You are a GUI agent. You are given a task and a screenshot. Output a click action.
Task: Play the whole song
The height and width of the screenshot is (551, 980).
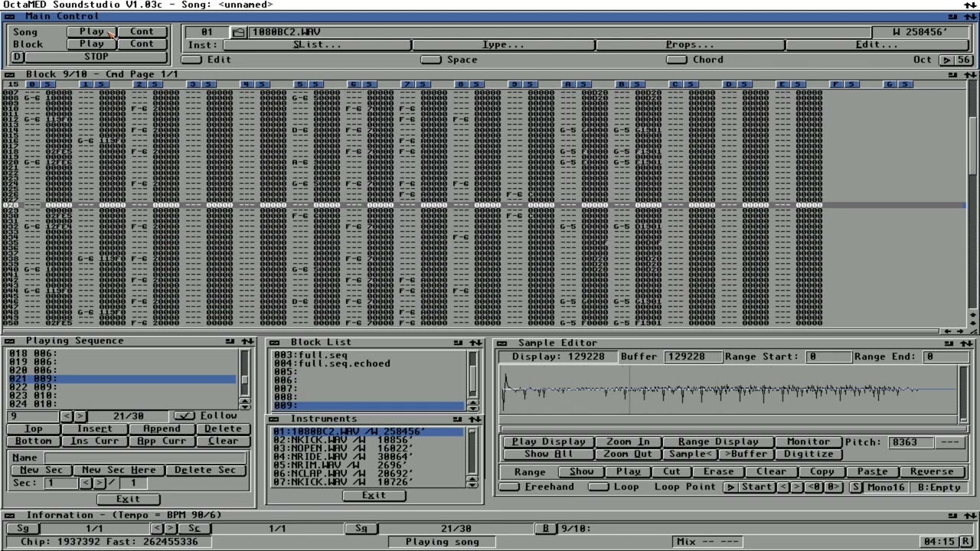[x=91, y=31]
